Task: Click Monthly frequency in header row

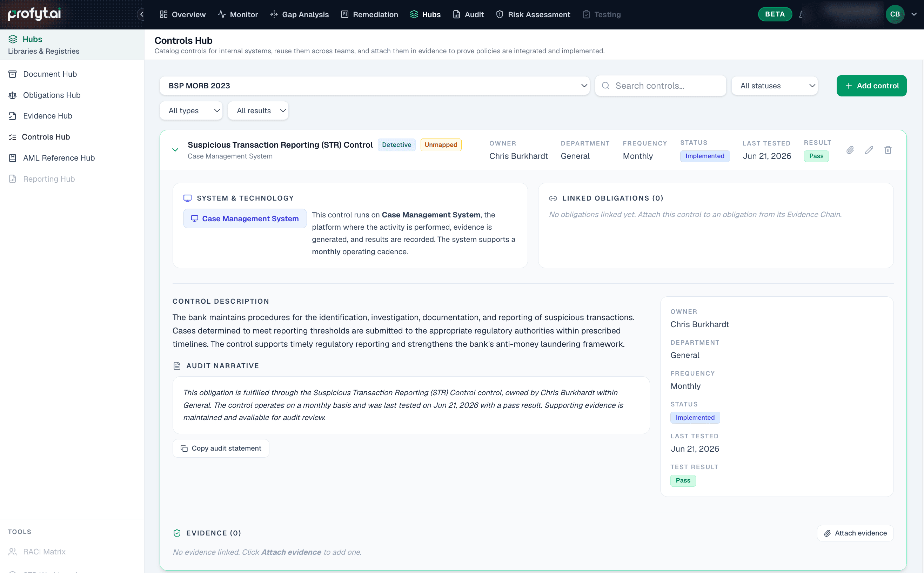Action: point(637,156)
